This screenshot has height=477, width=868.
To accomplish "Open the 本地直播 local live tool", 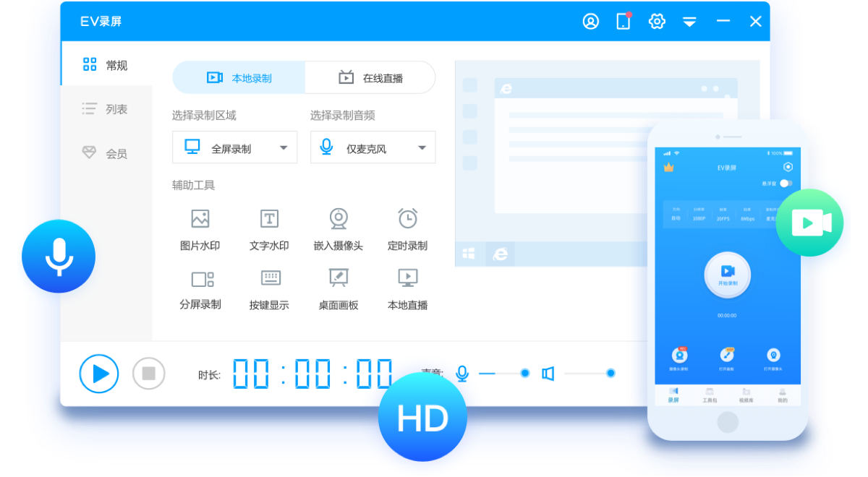I will click(407, 289).
